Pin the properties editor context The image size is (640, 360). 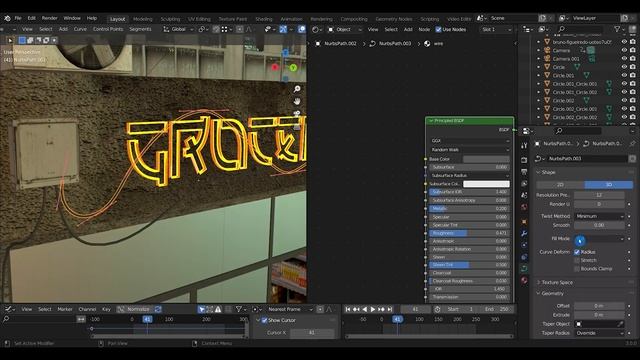(632, 144)
